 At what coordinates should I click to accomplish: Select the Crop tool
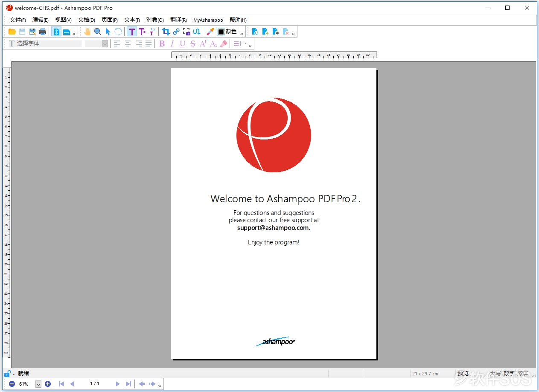point(166,32)
